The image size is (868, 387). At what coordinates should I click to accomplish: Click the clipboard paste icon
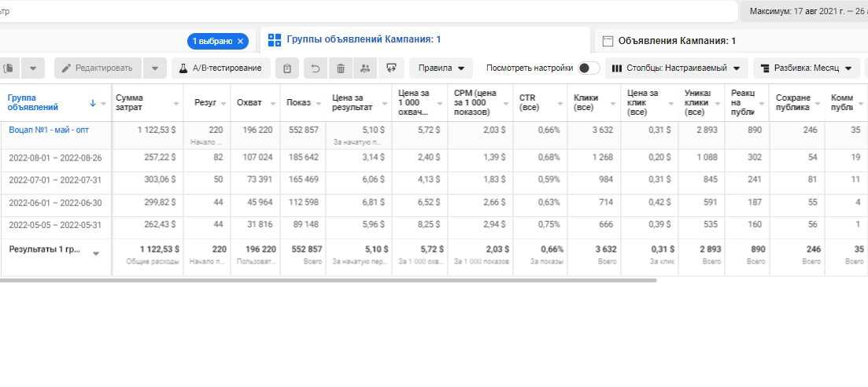click(287, 68)
